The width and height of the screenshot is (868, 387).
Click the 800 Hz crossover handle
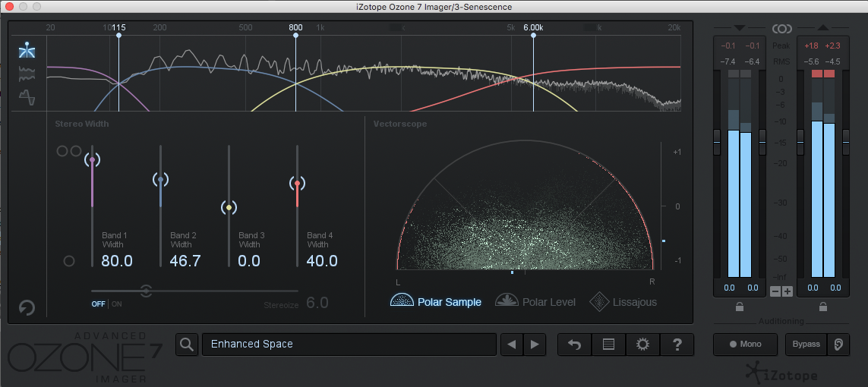pos(295,36)
